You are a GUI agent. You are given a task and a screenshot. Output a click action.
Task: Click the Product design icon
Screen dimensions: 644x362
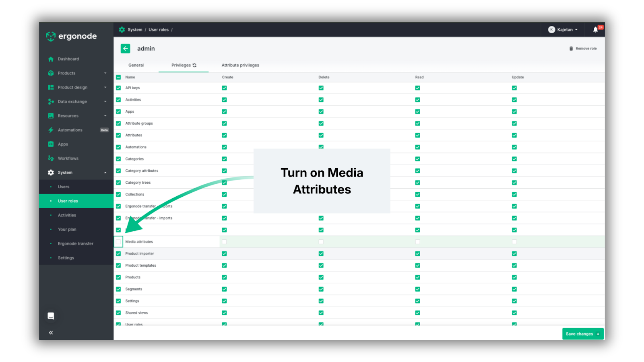(51, 87)
